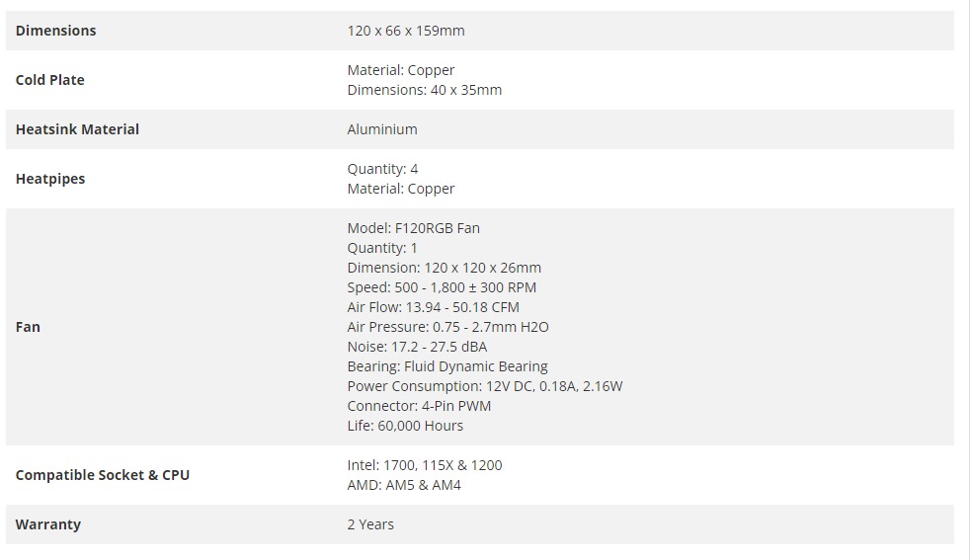
Task: Click the 'Bearing: Fluid Dynamic Bearing' line
Action: [x=446, y=366]
